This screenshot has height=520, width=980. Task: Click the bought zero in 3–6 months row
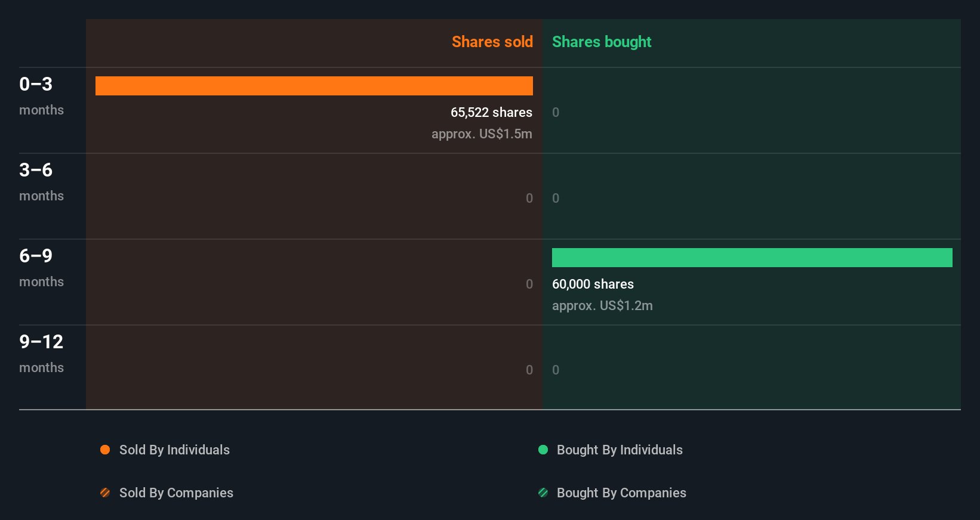[556, 198]
